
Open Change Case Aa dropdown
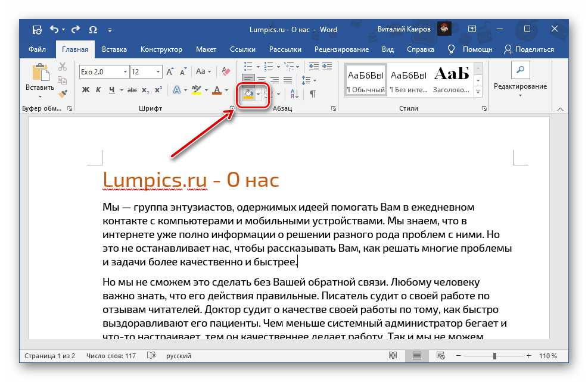[x=203, y=71]
